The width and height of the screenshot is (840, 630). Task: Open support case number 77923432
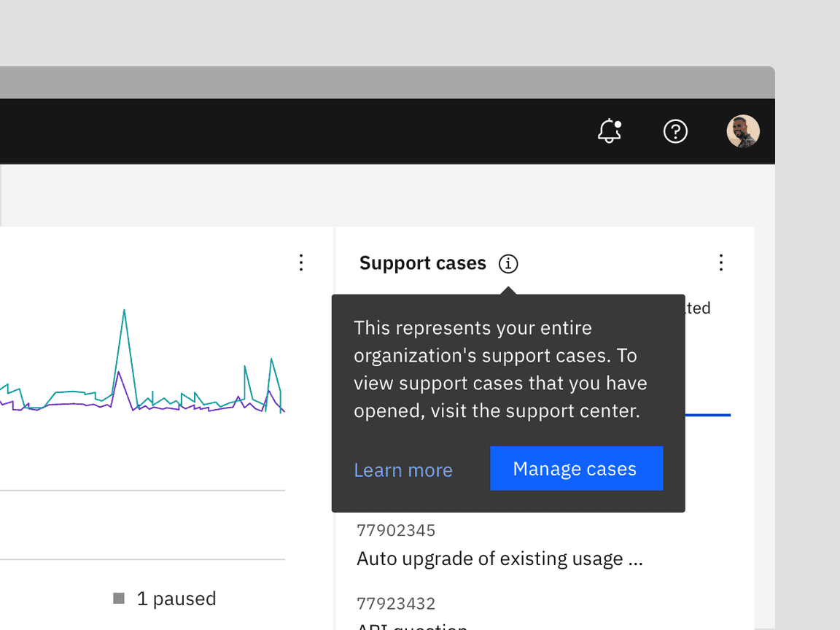[396, 604]
